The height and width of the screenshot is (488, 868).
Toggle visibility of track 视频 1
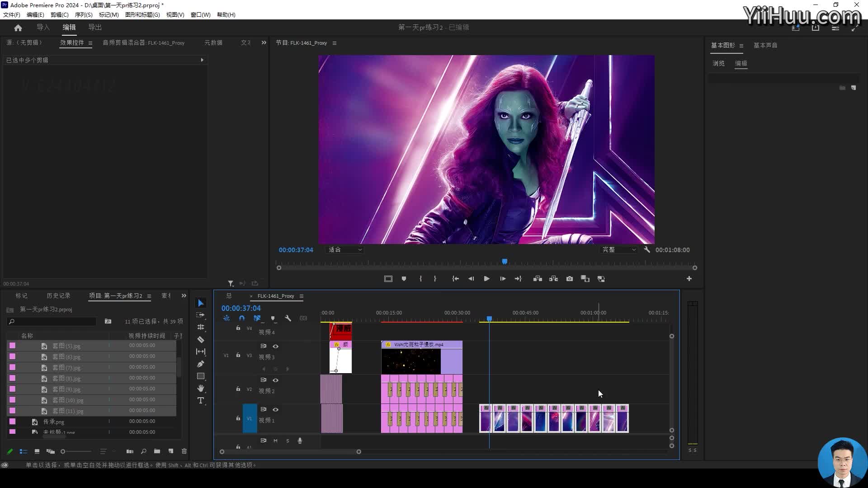tap(275, 409)
